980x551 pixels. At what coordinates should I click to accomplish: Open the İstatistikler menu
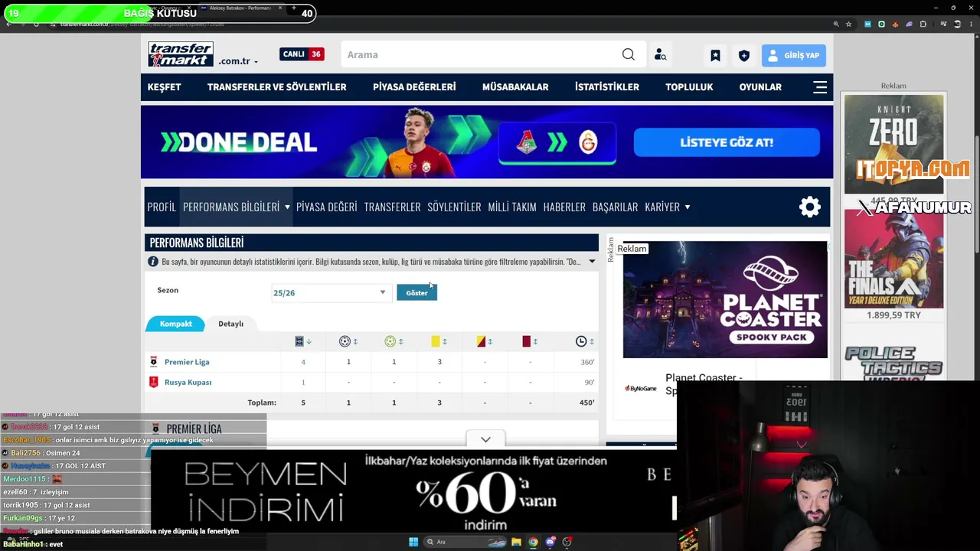607,87
